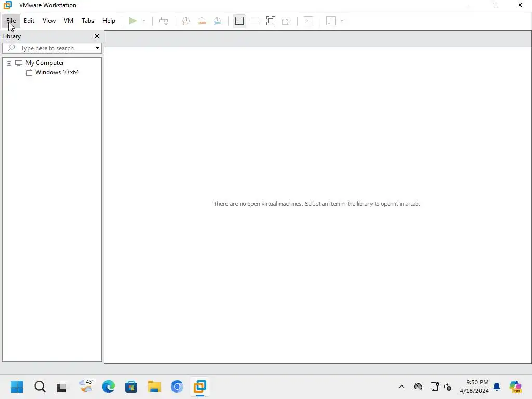532x399 pixels.
Task: Open the Tabs menu
Action: [87, 21]
